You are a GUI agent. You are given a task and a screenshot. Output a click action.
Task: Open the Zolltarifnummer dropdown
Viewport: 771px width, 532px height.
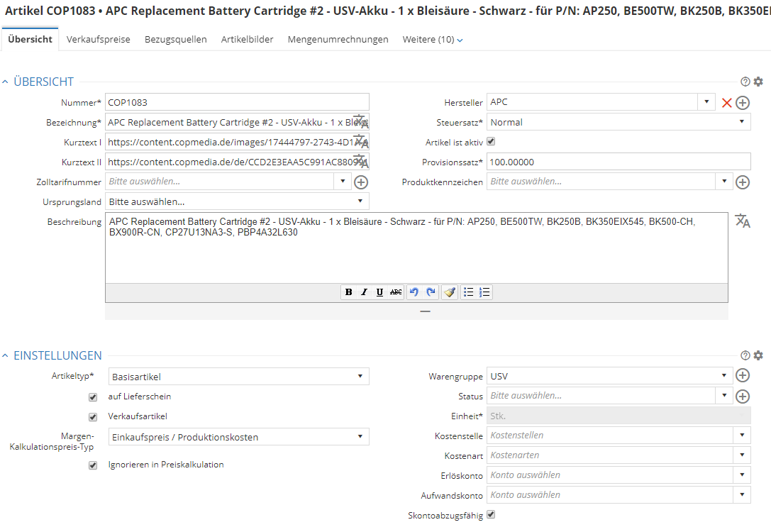[x=343, y=182]
